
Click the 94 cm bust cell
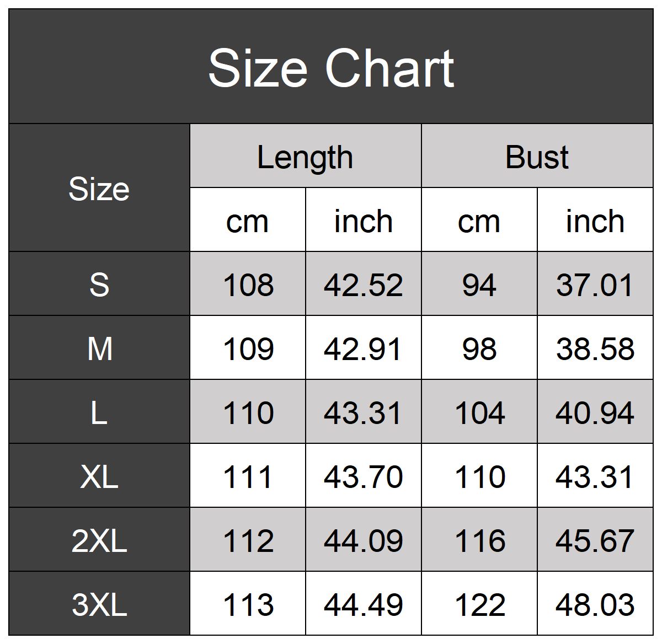click(x=479, y=285)
